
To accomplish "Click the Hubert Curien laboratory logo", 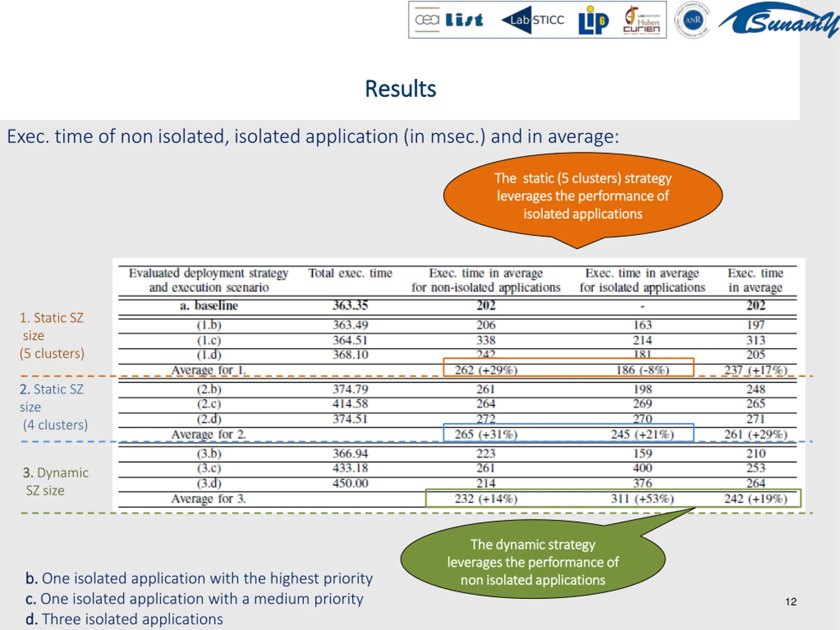I will click(x=642, y=20).
